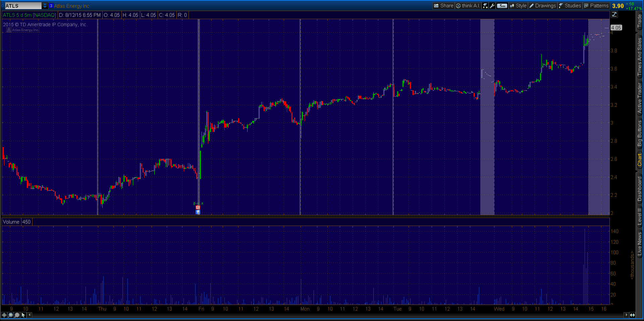Click the Volume study label
The image size is (644, 321).
tap(11, 222)
